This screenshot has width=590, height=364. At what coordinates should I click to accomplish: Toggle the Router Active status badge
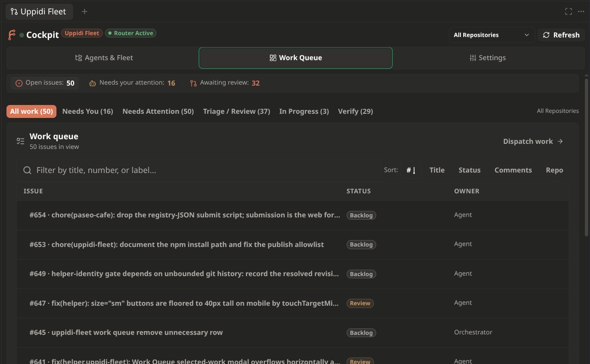pyautogui.click(x=130, y=33)
